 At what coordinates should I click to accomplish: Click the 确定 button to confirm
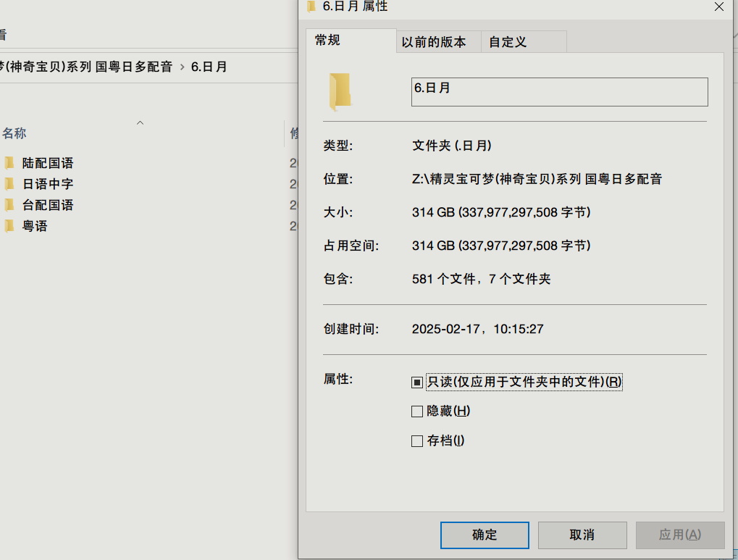pos(485,535)
